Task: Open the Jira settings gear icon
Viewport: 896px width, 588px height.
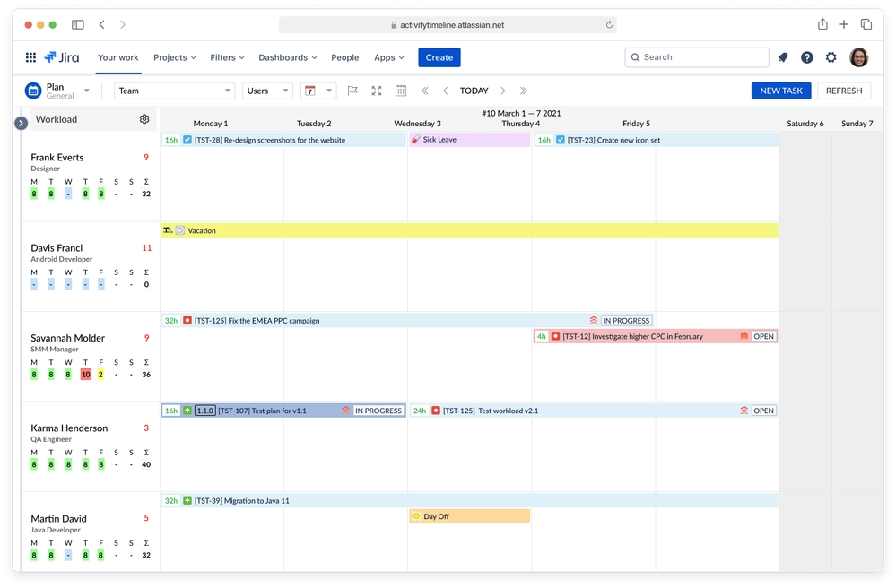Action: (831, 56)
